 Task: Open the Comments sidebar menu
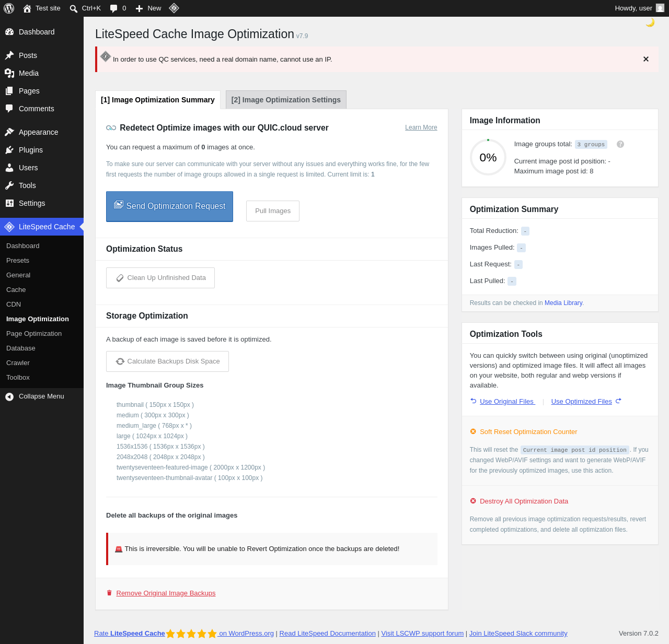coord(42,109)
